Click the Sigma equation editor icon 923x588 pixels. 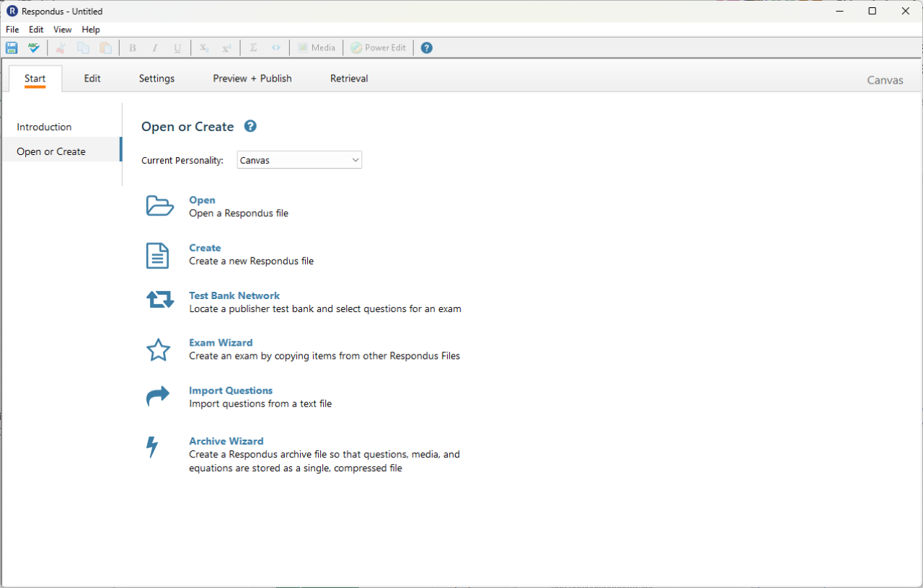253,48
